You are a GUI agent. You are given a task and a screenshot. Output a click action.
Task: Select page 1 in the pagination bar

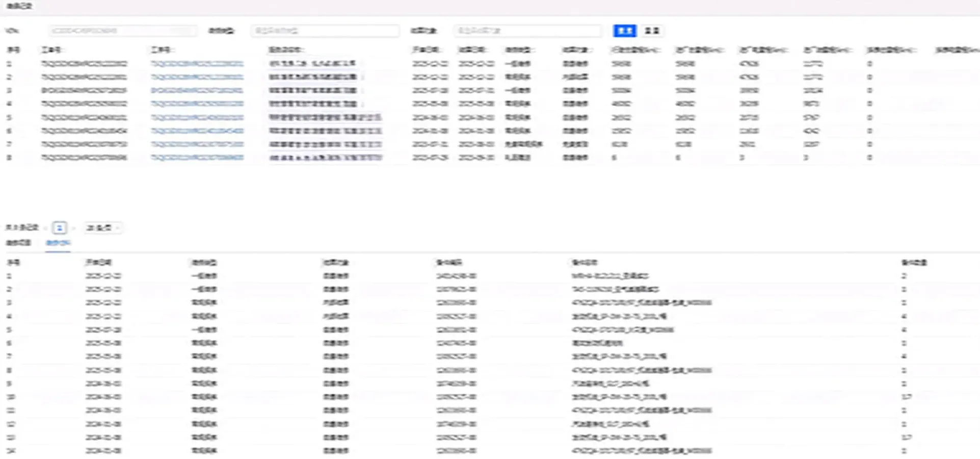tap(60, 227)
